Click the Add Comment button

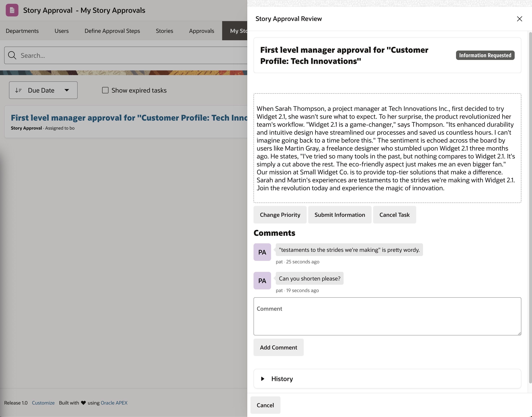coord(278,347)
